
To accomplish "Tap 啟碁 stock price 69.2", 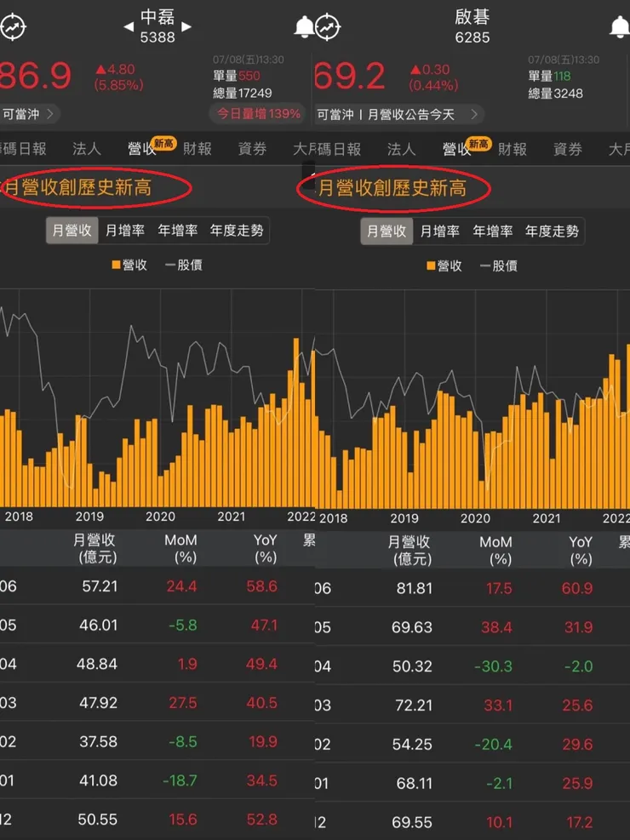I will click(349, 76).
